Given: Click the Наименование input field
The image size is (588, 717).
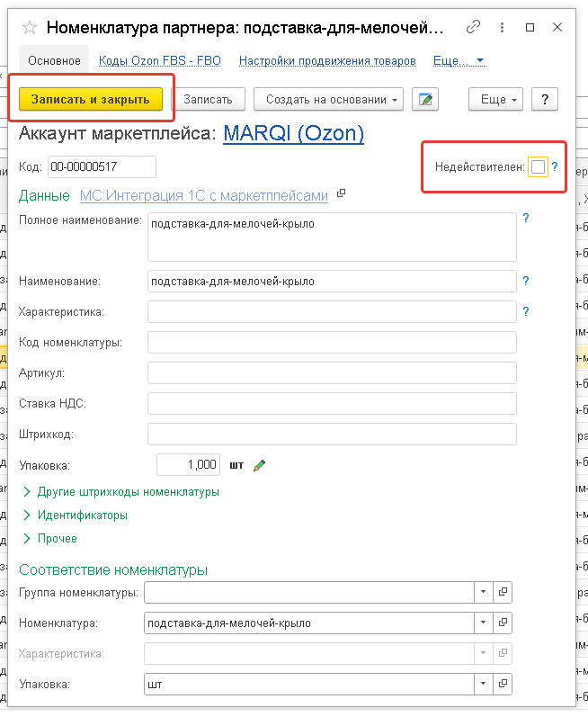Looking at the screenshot, I should click(x=332, y=282).
